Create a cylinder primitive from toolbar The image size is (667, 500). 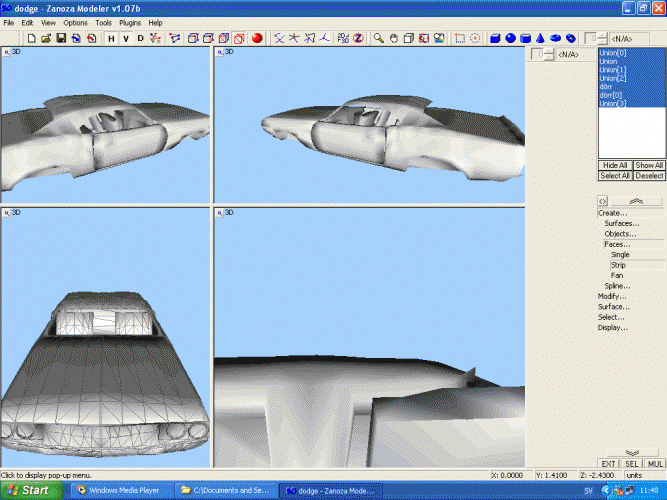(x=526, y=38)
